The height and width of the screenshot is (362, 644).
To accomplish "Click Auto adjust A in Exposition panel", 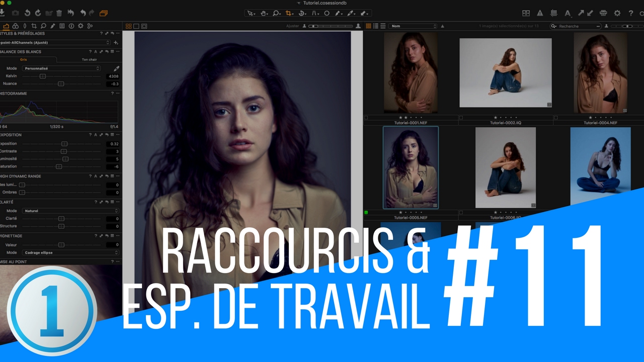I will pyautogui.click(x=96, y=135).
